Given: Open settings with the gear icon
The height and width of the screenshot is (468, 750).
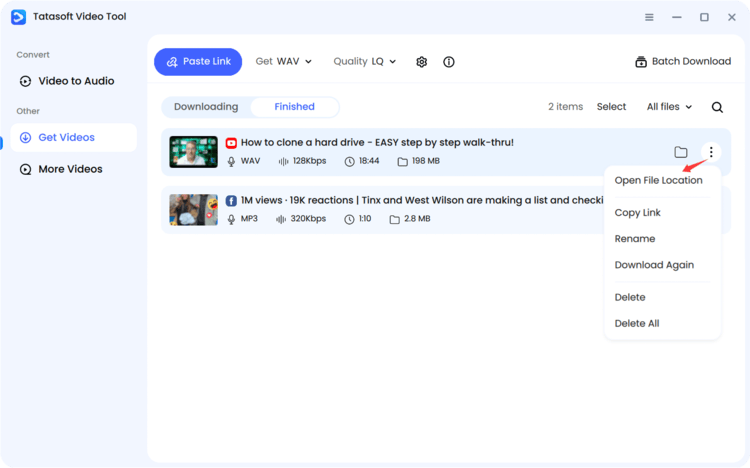Looking at the screenshot, I should coord(421,62).
